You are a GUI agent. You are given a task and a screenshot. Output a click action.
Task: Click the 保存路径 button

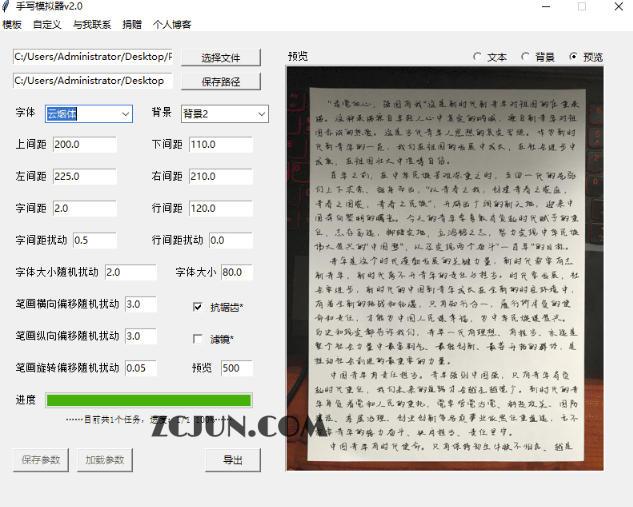coord(221,82)
